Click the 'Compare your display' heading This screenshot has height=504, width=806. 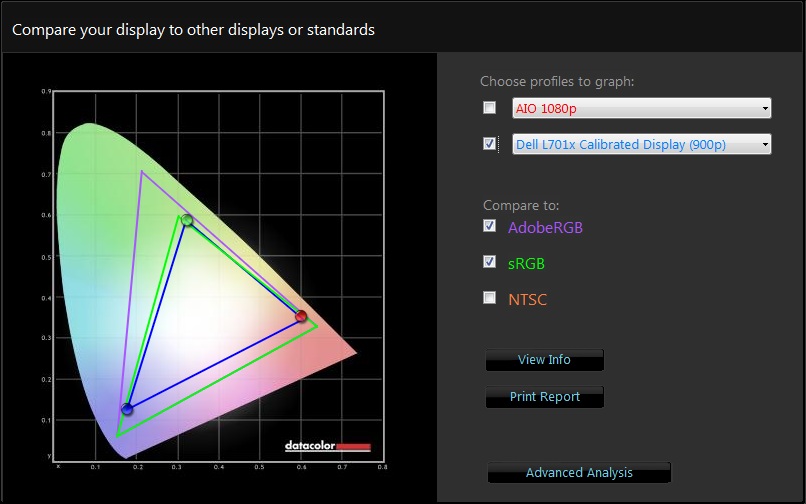pos(193,30)
